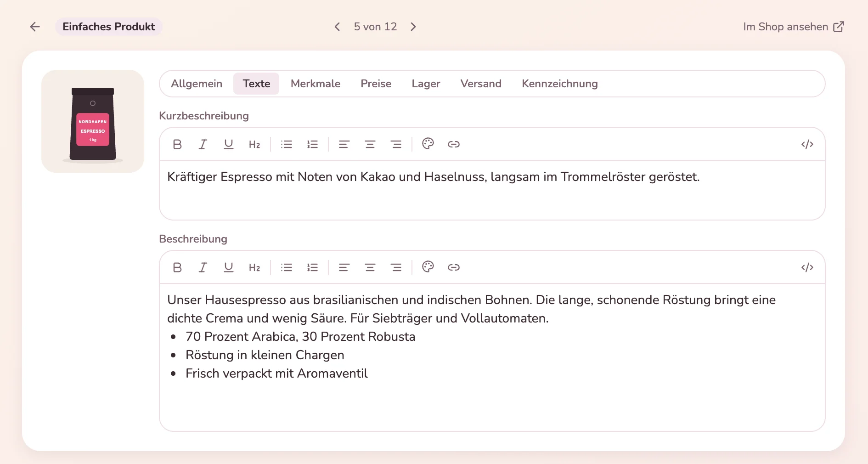Apply H2 heading in Kurzbeschreibung toolbar
Viewport: 868px width, 464px height.
[x=254, y=144]
